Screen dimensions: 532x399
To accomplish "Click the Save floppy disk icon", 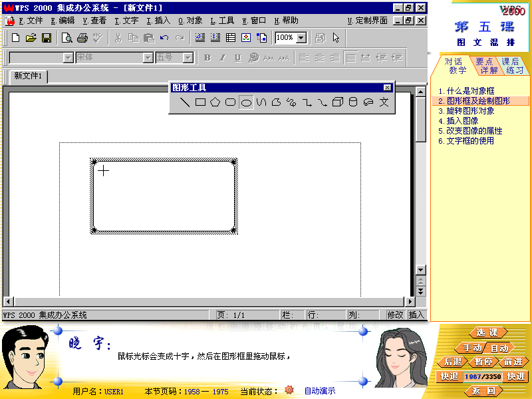I will (x=47, y=38).
